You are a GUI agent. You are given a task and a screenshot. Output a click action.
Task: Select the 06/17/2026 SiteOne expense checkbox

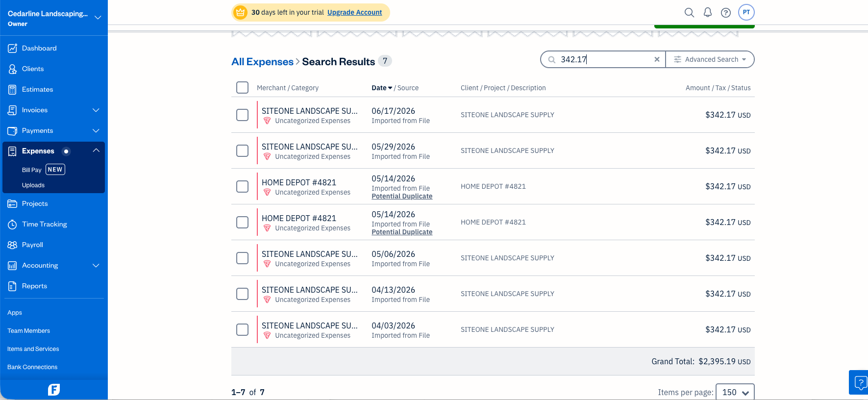[242, 115]
